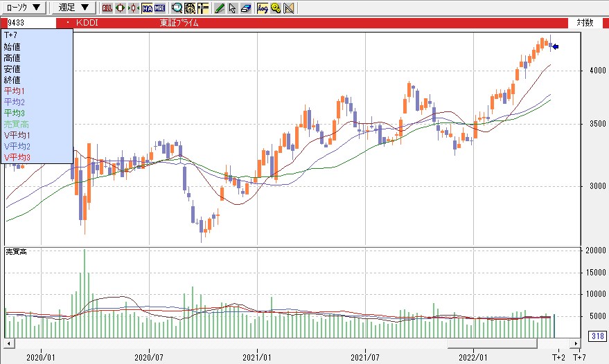Image resolution: width=609 pixels, height=364 pixels.
Task: Open the 週足 timeframe dropdown
Action: 74,8
